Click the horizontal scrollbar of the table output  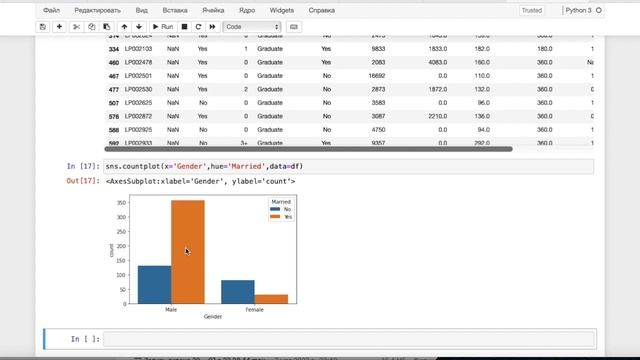tap(308, 149)
